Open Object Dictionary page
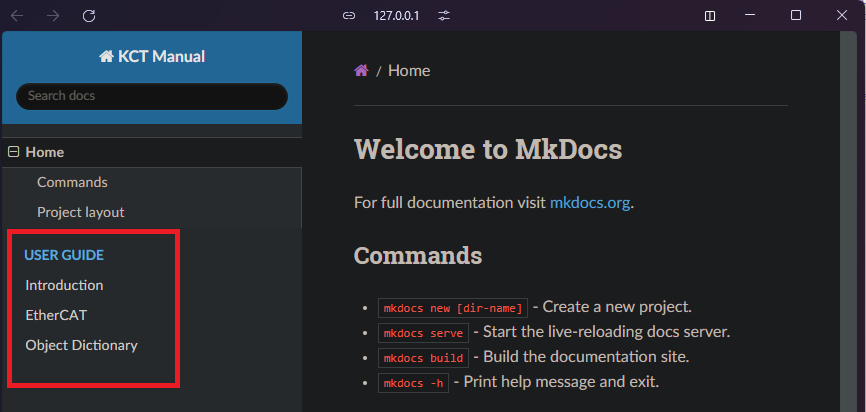The width and height of the screenshot is (866, 412). 82,345
